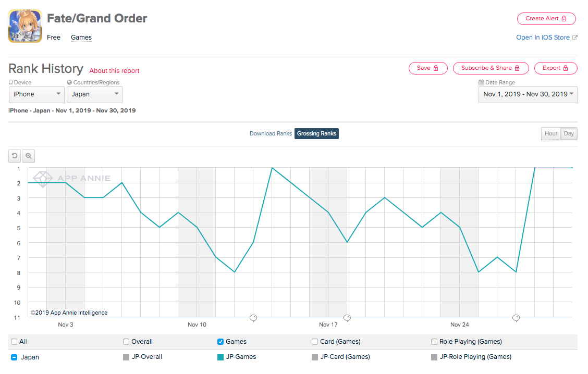The height and width of the screenshot is (374, 588).
Task: Enable the Overall checkbox
Action: 126,342
